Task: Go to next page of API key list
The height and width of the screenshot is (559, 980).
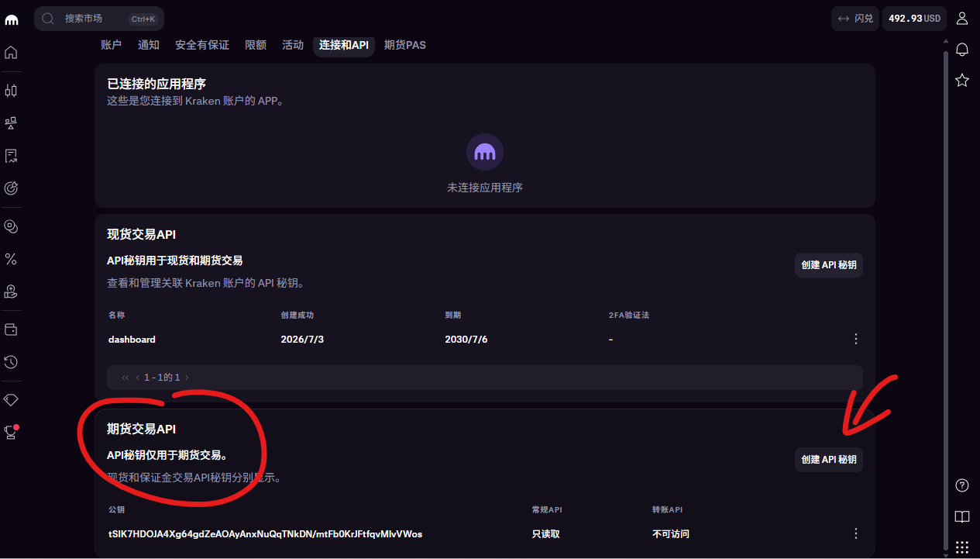Action: pos(187,378)
